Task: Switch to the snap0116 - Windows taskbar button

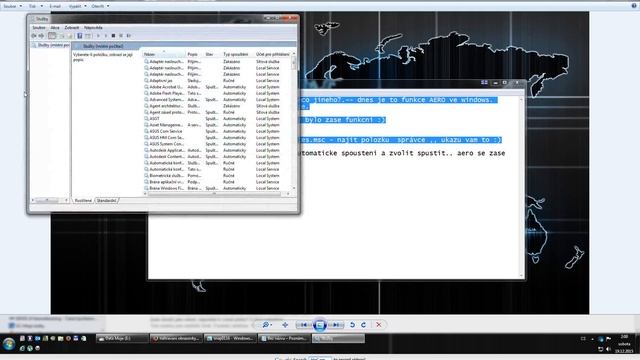Action: [x=231, y=338]
